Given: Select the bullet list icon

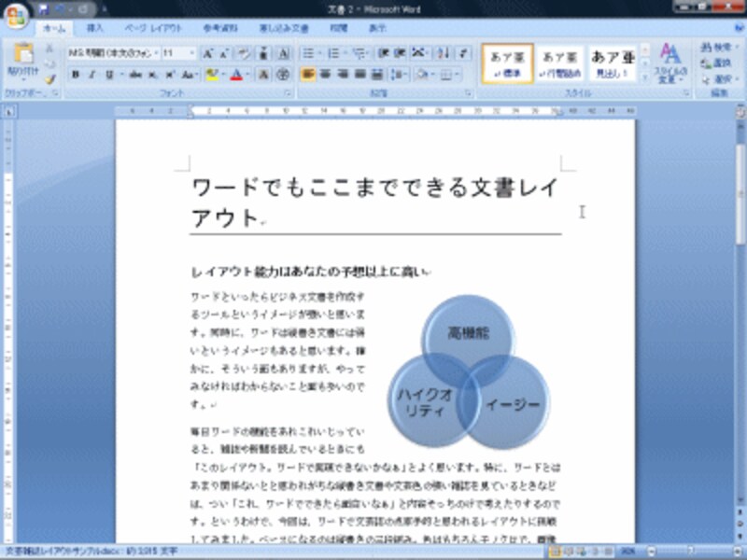Looking at the screenshot, I should (x=307, y=52).
